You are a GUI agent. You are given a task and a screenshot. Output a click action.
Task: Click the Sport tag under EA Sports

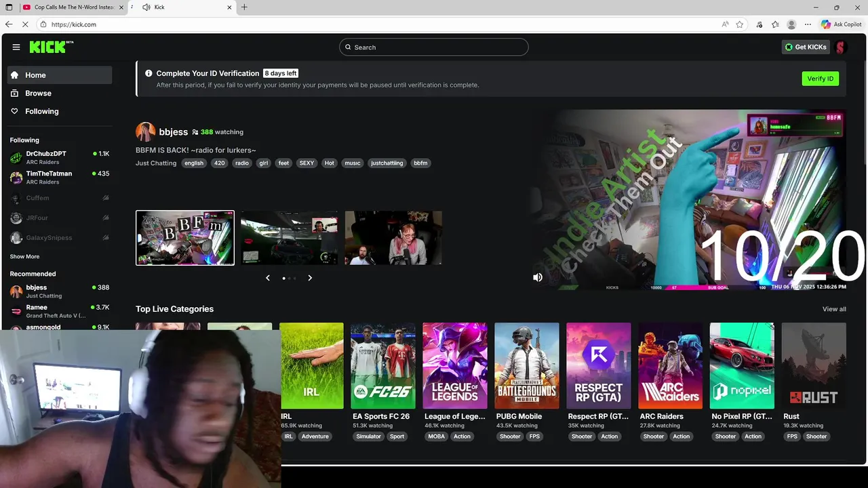pyautogui.click(x=397, y=436)
